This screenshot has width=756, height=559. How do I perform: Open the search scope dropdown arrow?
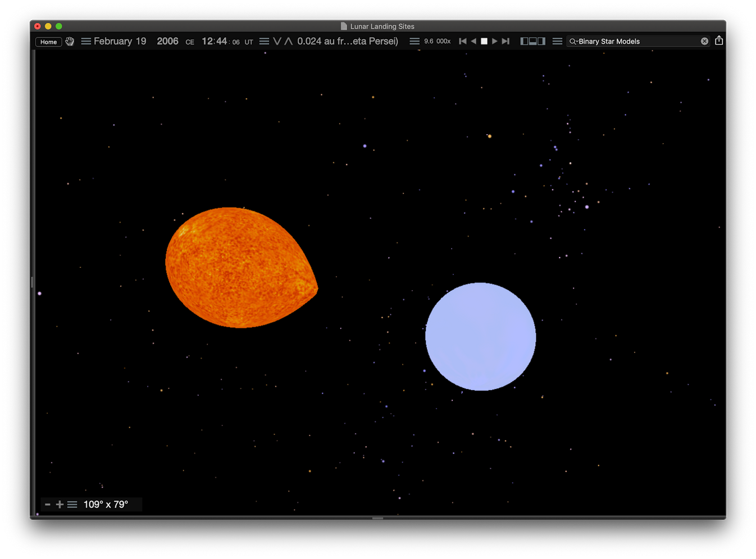[578, 41]
